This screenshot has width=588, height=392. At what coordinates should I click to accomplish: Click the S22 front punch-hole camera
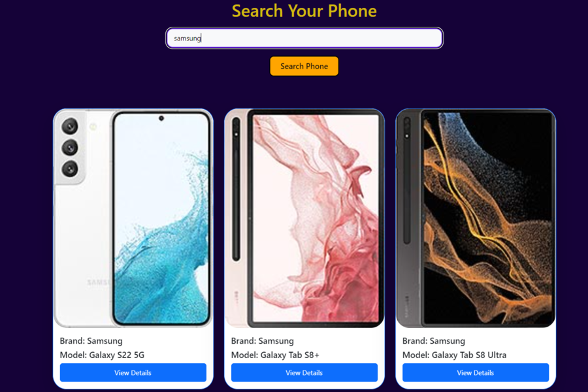pos(161,118)
